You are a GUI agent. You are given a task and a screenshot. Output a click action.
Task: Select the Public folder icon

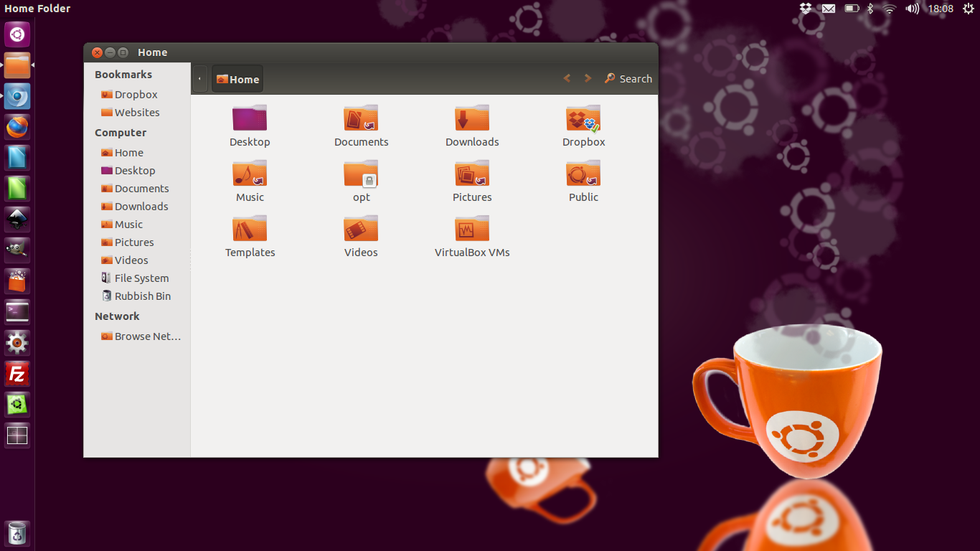pos(583,174)
